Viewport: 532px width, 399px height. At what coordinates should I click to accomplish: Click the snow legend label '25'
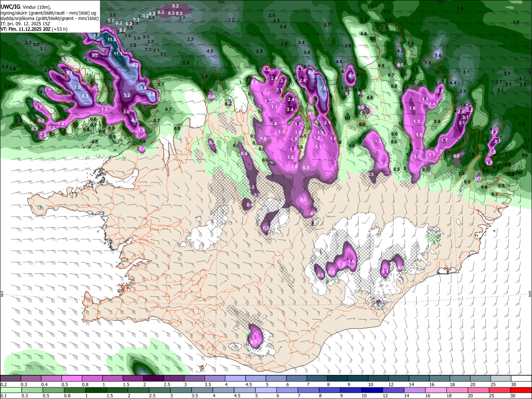coord(493,384)
